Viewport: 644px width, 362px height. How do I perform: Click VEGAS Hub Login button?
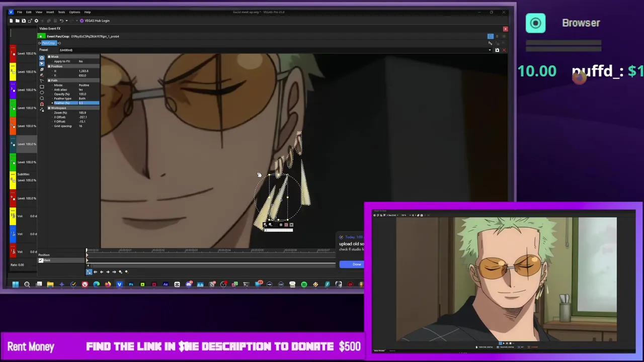(95, 21)
